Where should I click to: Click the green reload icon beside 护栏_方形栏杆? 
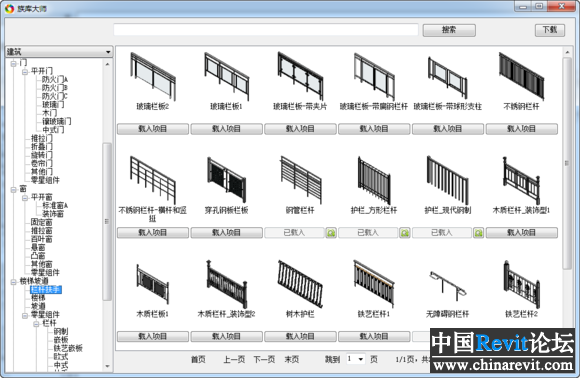405,233
